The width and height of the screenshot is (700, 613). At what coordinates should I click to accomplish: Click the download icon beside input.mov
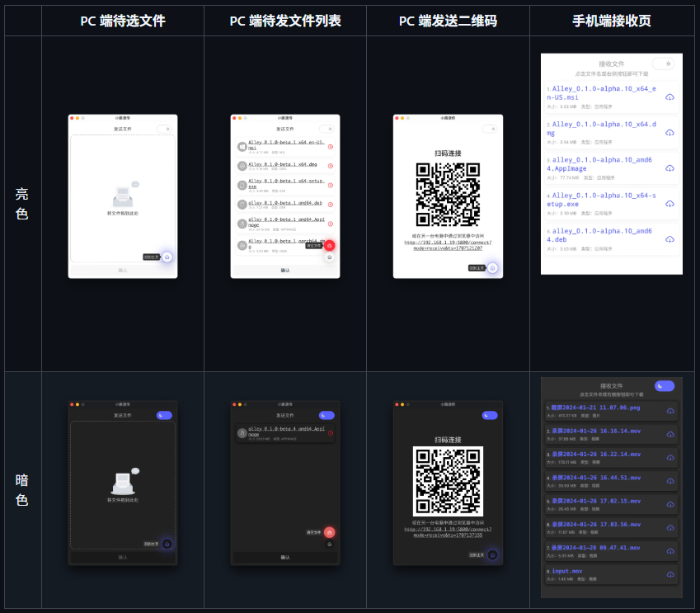click(670, 574)
